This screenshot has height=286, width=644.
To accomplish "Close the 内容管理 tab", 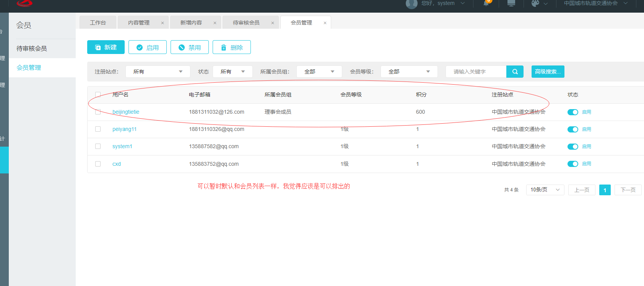I will [163, 23].
